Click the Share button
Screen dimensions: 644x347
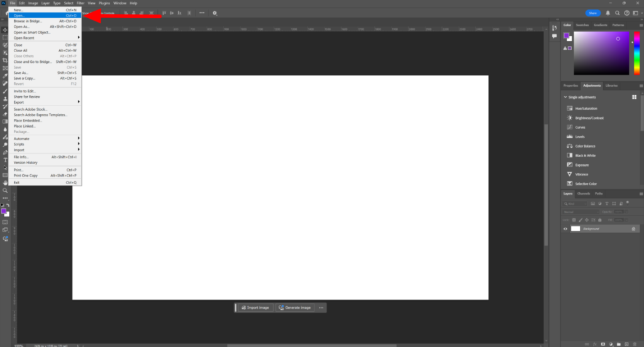coord(592,13)
